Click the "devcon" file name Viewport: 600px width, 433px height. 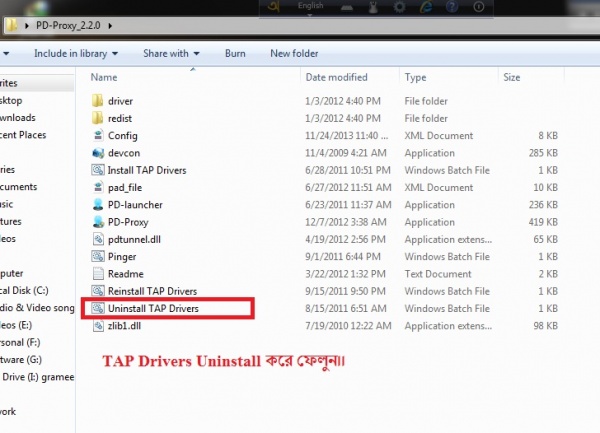coord(124,153)
